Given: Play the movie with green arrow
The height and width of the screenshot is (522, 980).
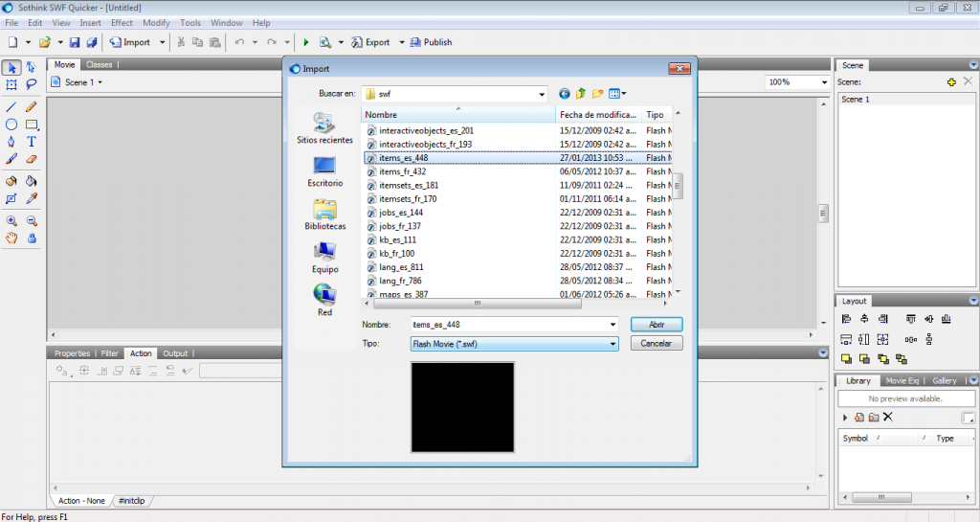Looking at the screenshot, I should coord(305,42).
